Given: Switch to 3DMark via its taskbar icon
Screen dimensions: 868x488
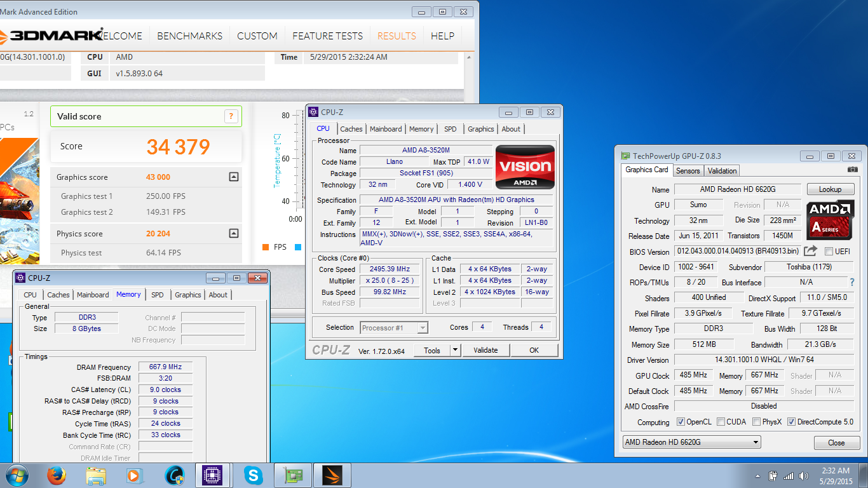Looking at the screenshot, I should [x=332, y=475].
